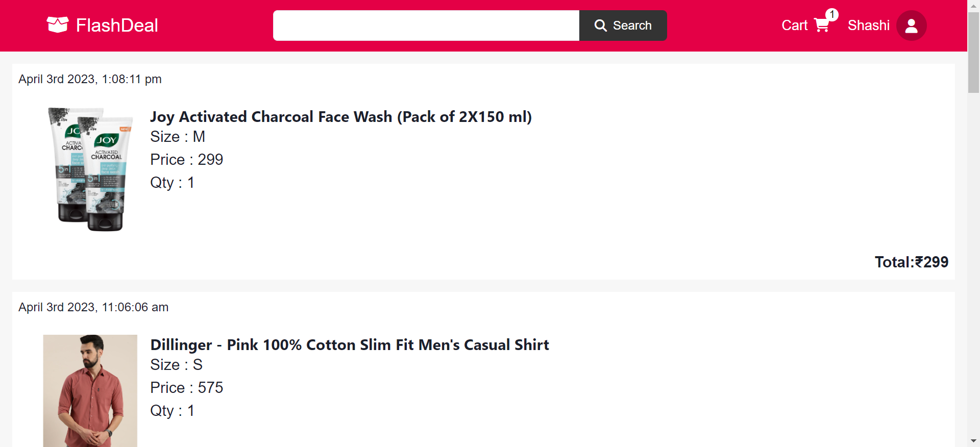Click the user profile avatar icon

[911, 26]
